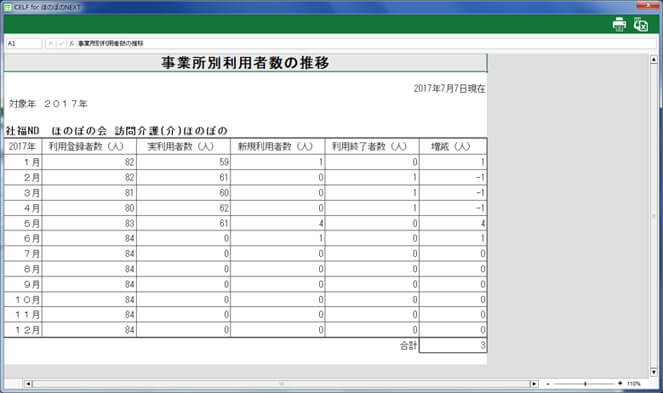The width and height of the screenshot is (663, 393).
Task: Click the confirm checkmark in formula bar
Action: point(61,44)
